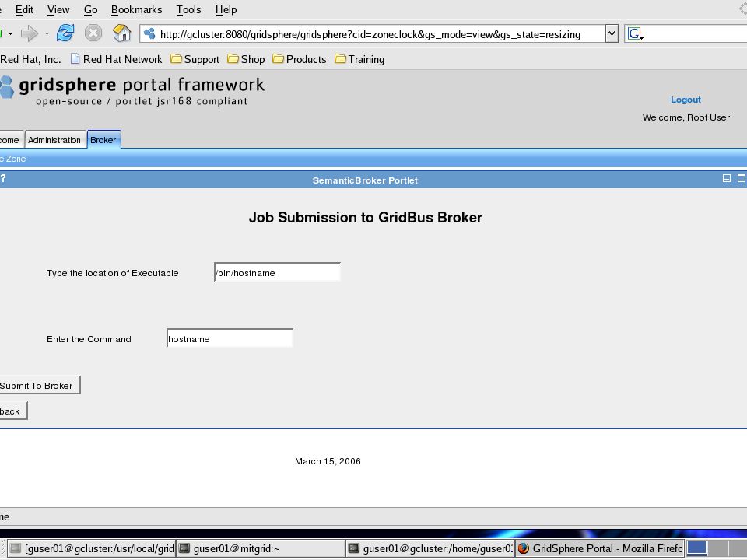
Task: Click the Enter the Command input field
Action: (x=230, y=338)
